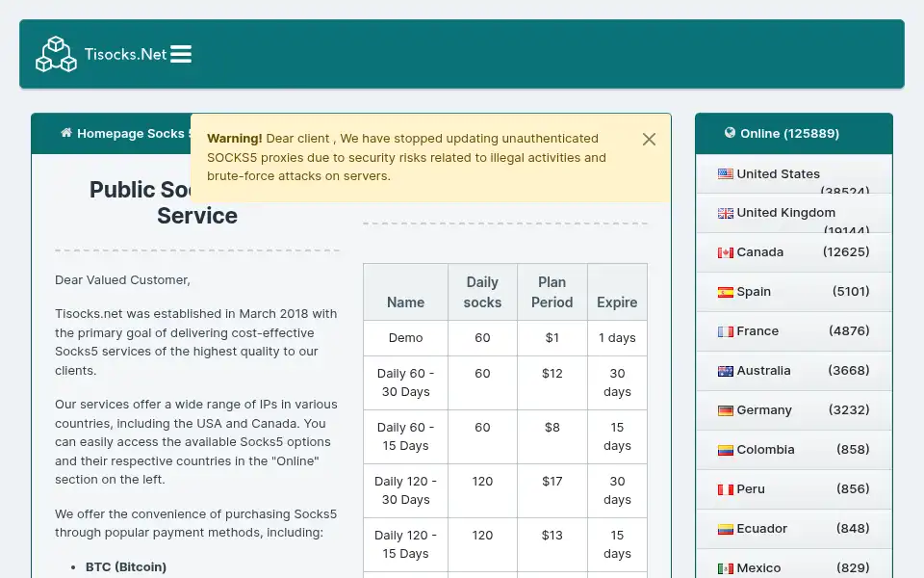
Task: Click the Dear Valued Customer greeting
Action: point(122,280)
